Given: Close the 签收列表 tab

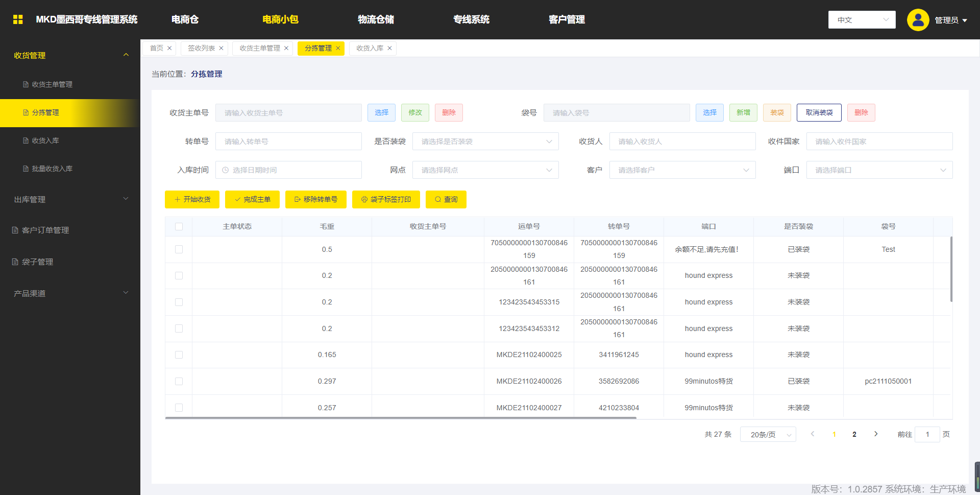Looking at the screenshot, I should pos(221,49).
